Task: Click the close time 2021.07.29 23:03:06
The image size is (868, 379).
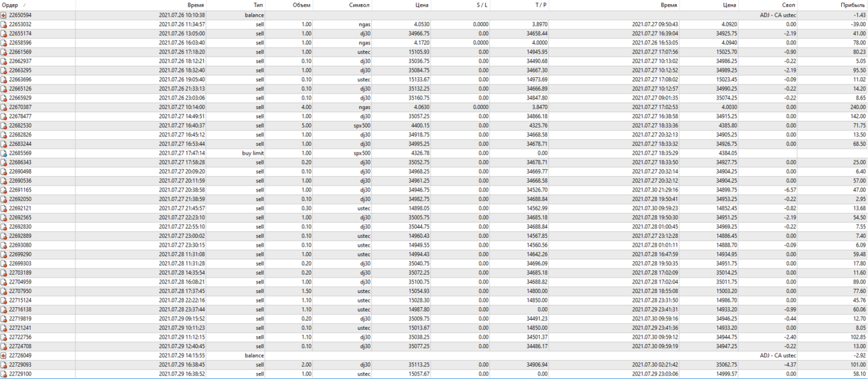Action: click(x=655, y=374)
